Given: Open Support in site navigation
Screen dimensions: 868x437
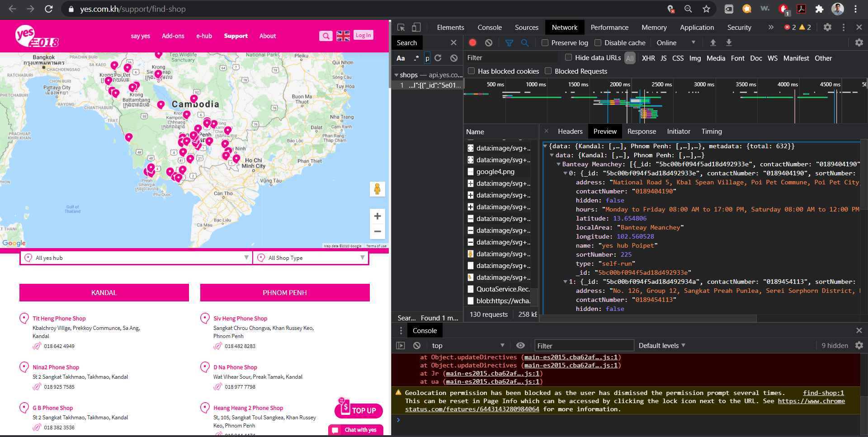Looking at the screenshot, I should 236,36.
